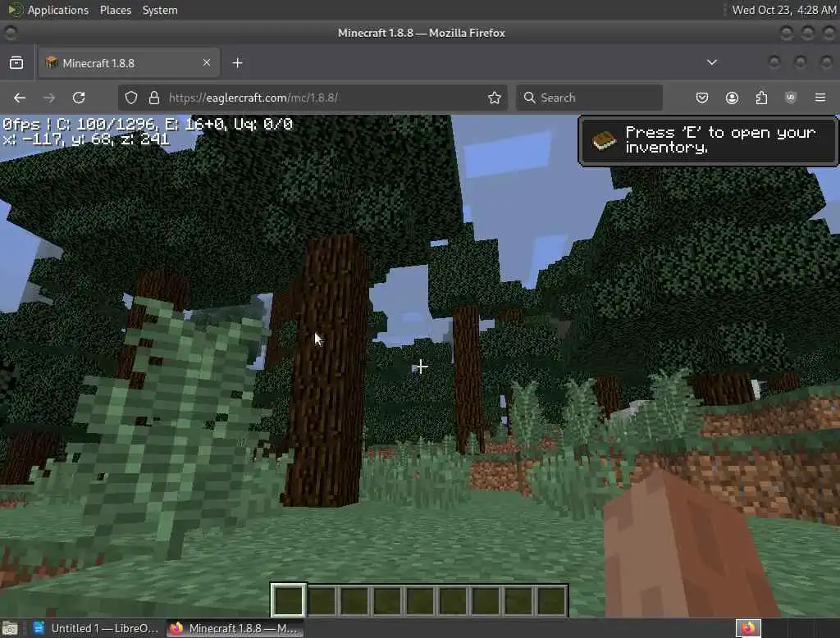Switch to the Minecraft 1.8.8 tab
Image resolution: width=840 pixels, height=638 pixels.
pos(129,62)
